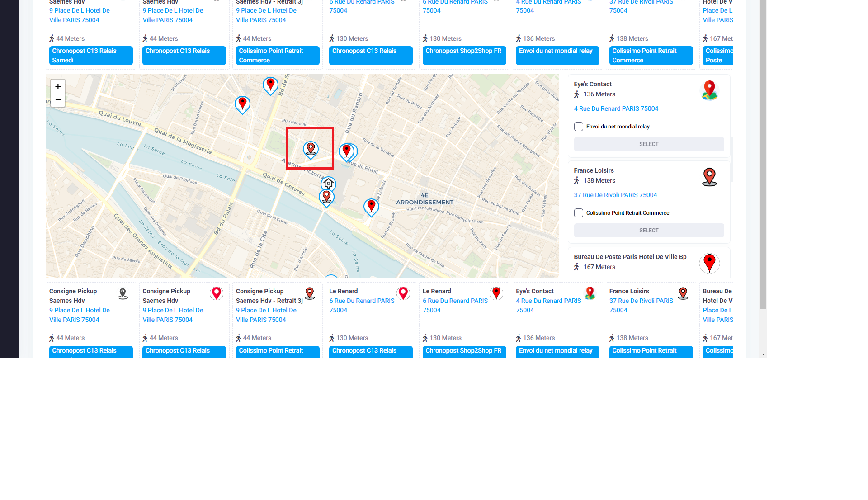Enable the Envoi du net mondial relay checkbox

579,127
